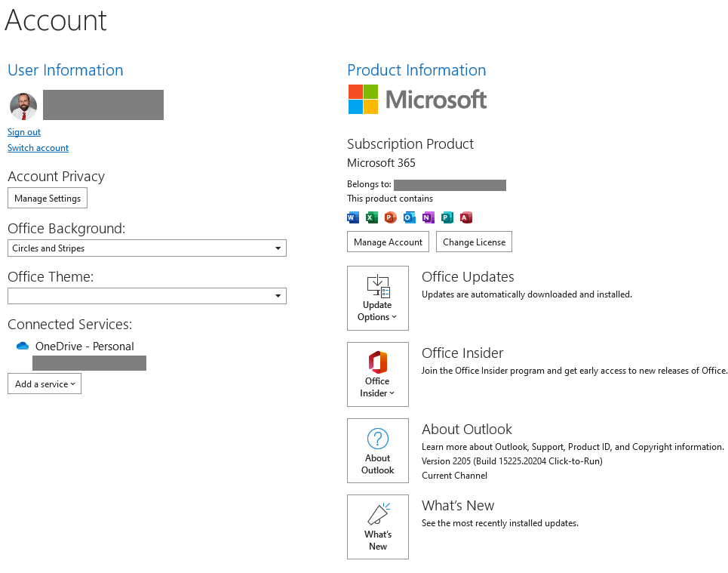
Task: Open the Office Insider menu
Action: tap(377, 374)
